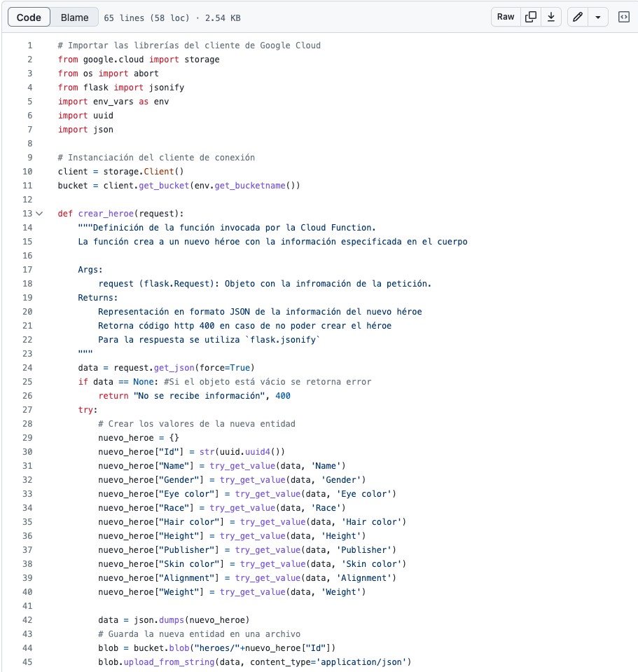
Task: Edit this file with pencil icon
Action: [x=578, y=17]
